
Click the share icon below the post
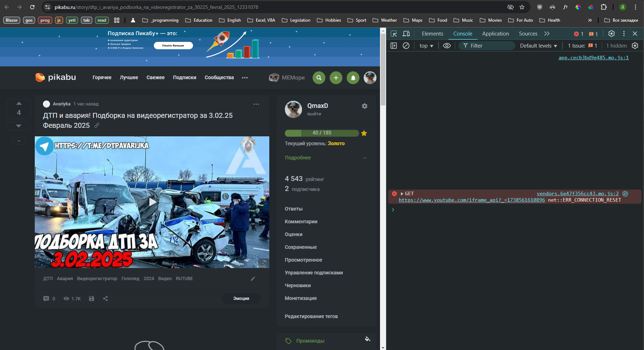coord(105,299)
